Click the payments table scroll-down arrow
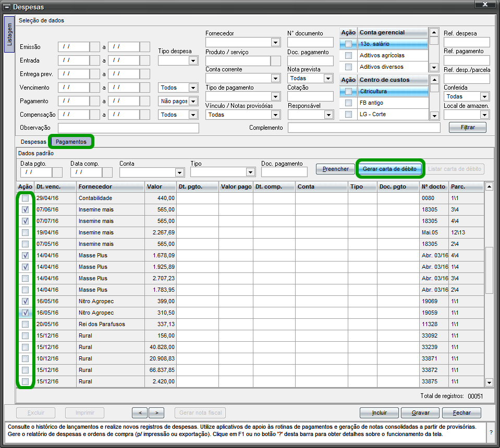Viewport: 500px width, 448px height. pyautogui.click(x=489, y=382)
